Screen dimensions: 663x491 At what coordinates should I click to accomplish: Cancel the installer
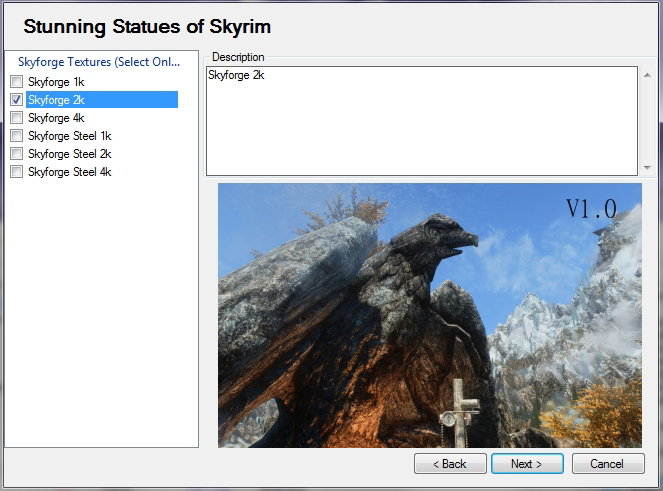click(608, 464)
